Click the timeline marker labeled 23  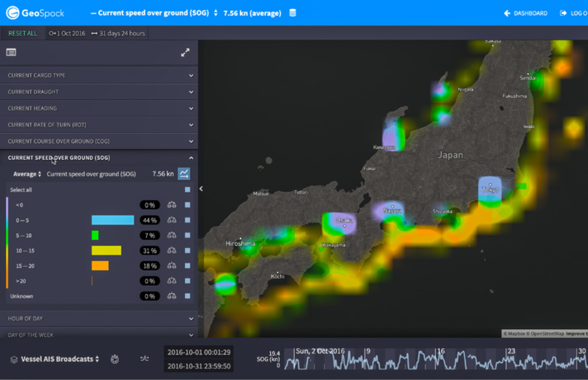coord(511,351)
